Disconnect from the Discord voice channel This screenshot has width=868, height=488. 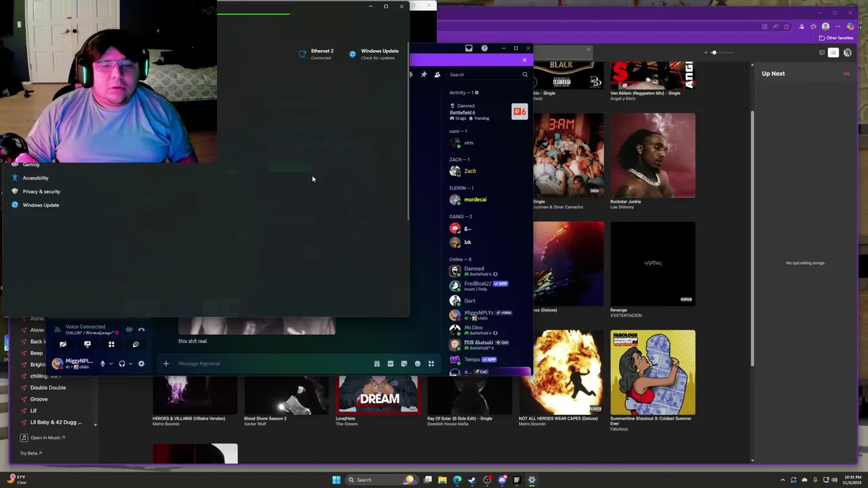coord(141,329)
